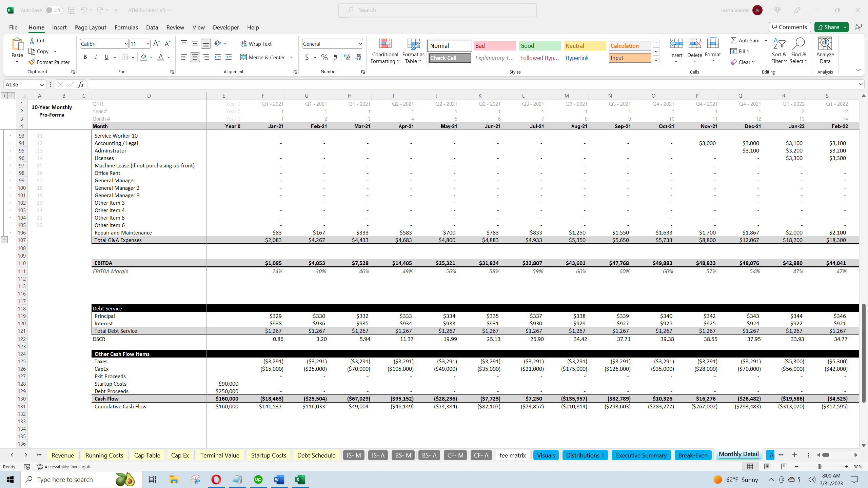Click the Undo arrow icon
Viewport: 868px width, 488px height.
pos(83,10)
